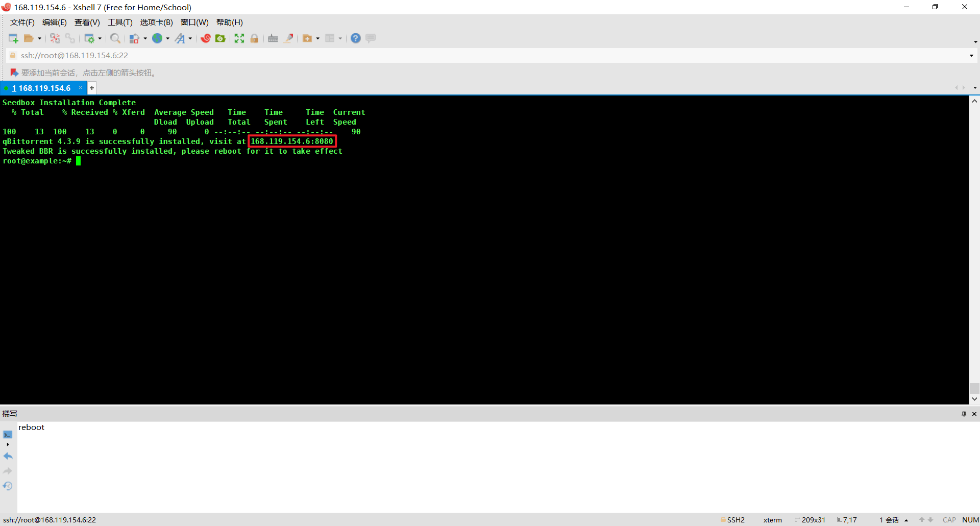This screenshot has height=526, width=980.
Task: Expand the address bar dropdown arrow
Action: pyautogui.click(x=971, y=56)
